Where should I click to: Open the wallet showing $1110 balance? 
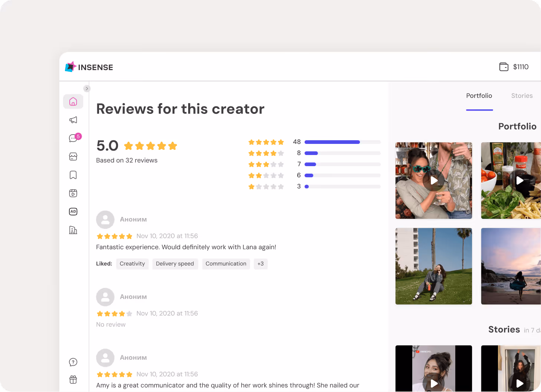[514, 67]
